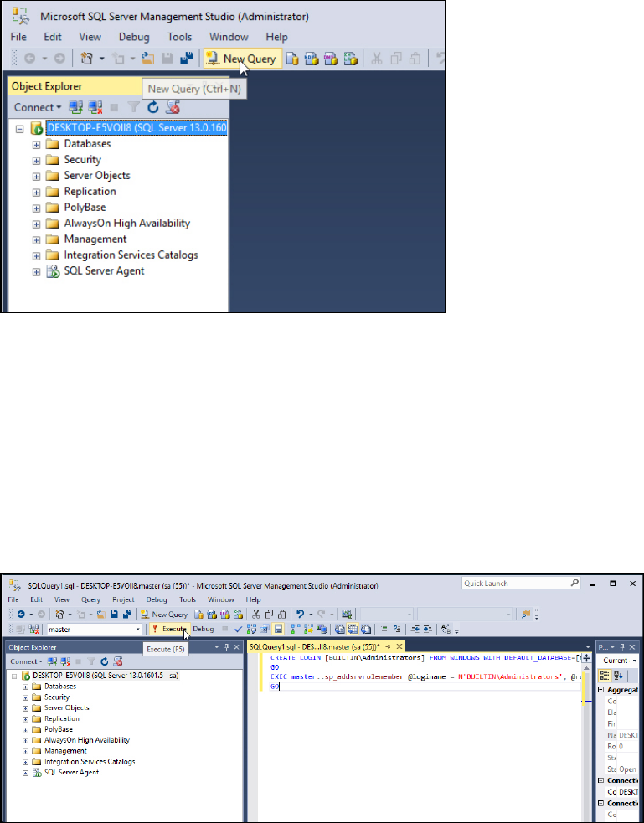Click Open File folder icon in upper toolbar

tap(147, 59)
